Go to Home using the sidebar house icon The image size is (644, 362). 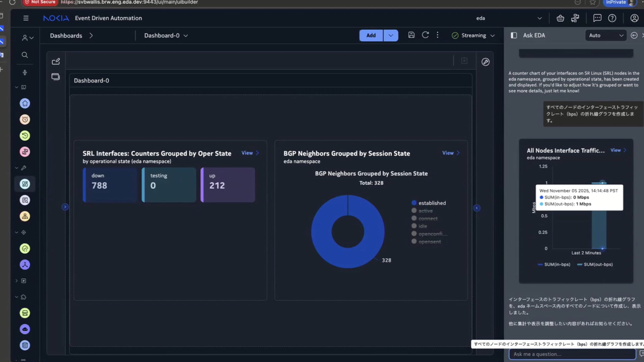coord(25,103)
